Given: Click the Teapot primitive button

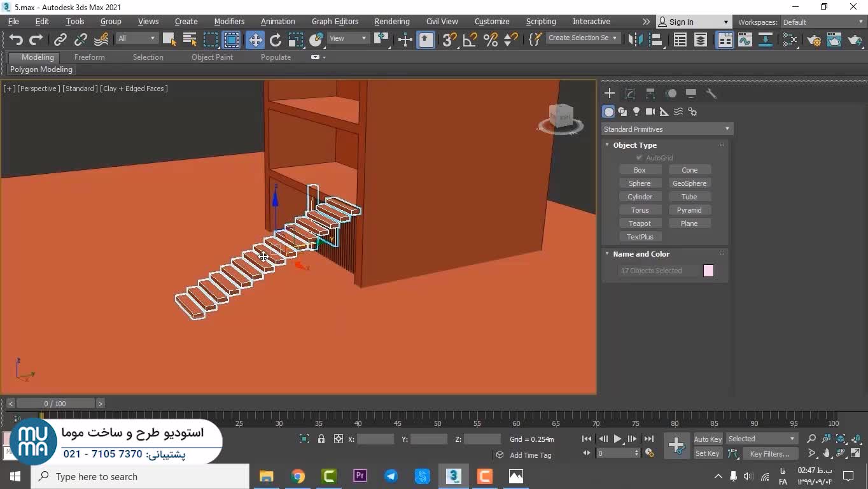Looking at the screenshot, I should pos(640,223).
